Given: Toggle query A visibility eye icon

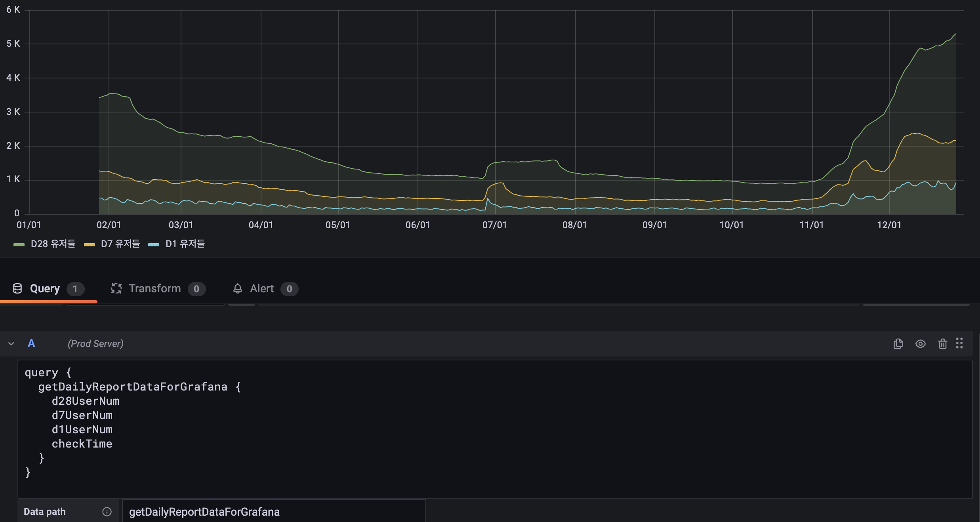Looking at the screenshot, I should click(920, 344).
